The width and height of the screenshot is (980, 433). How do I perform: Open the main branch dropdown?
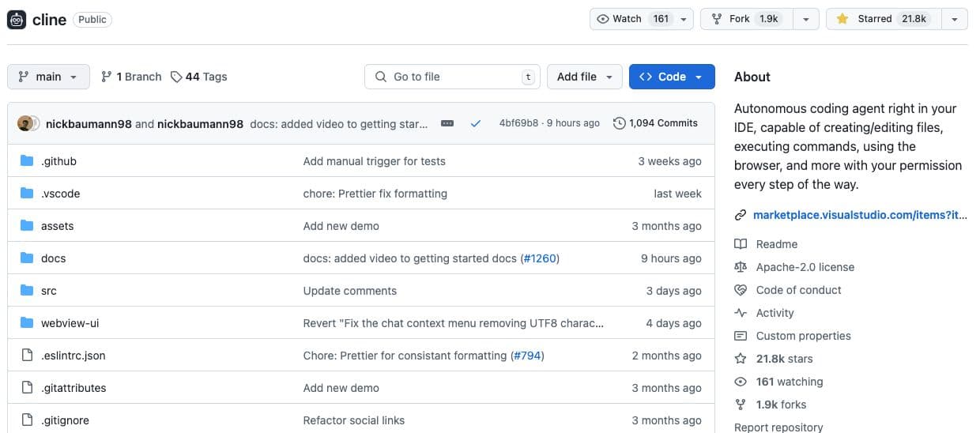48,77
